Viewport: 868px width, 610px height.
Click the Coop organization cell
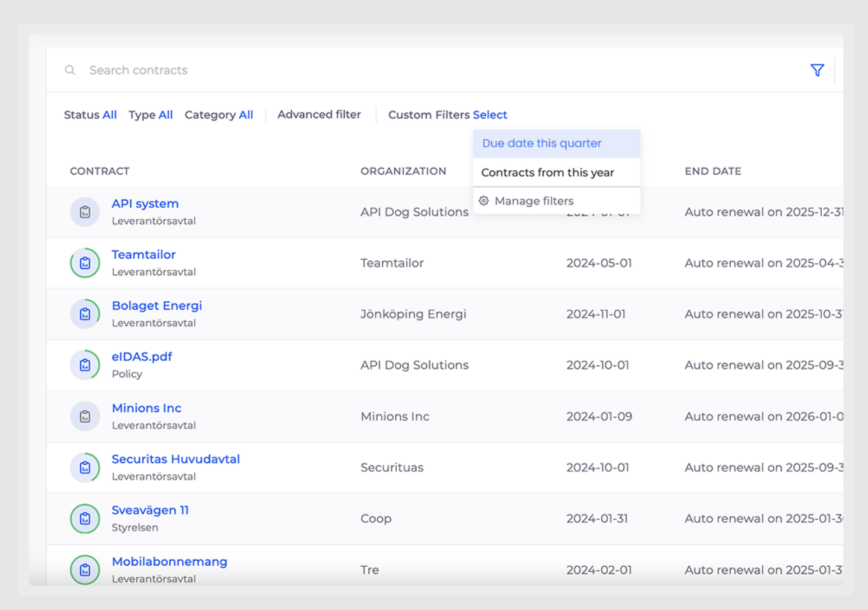coord(376,519)
